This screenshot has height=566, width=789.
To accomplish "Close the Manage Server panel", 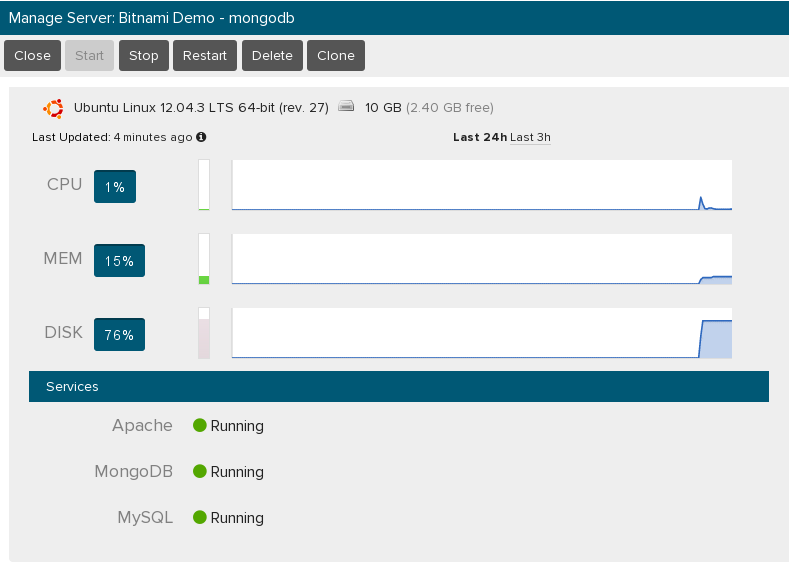I will pos(32,55).
